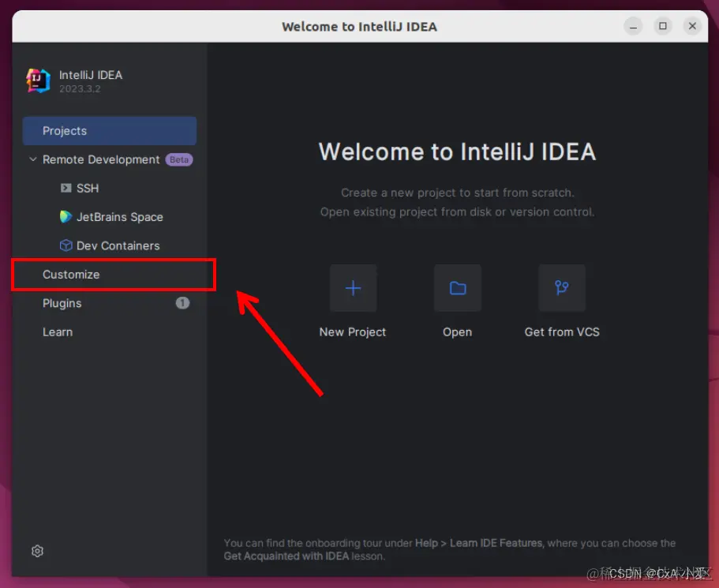Click the IntelliJ IDEA logo icon
The height and width of the screenshot is (588, 719).
coord(38,81)
